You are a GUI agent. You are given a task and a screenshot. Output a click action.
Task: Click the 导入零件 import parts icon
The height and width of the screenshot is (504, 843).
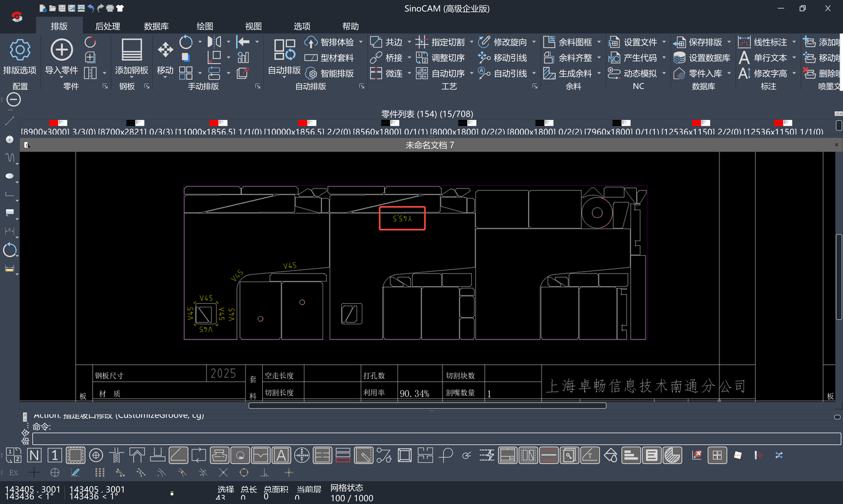[61, 50]
